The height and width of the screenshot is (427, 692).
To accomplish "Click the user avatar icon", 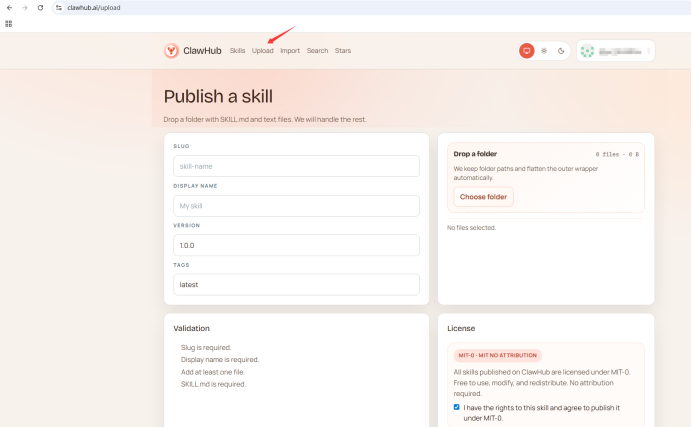I will tap(587, 51).
